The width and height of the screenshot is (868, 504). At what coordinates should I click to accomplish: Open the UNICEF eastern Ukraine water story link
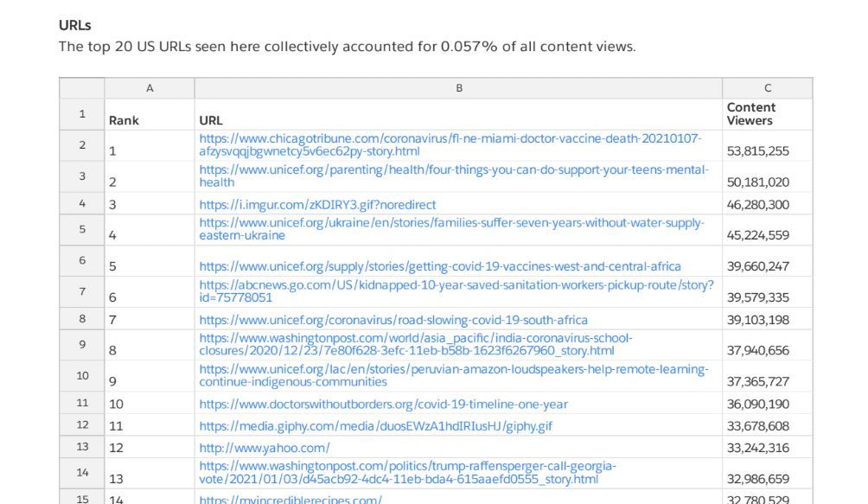click(x=451, y=223)
